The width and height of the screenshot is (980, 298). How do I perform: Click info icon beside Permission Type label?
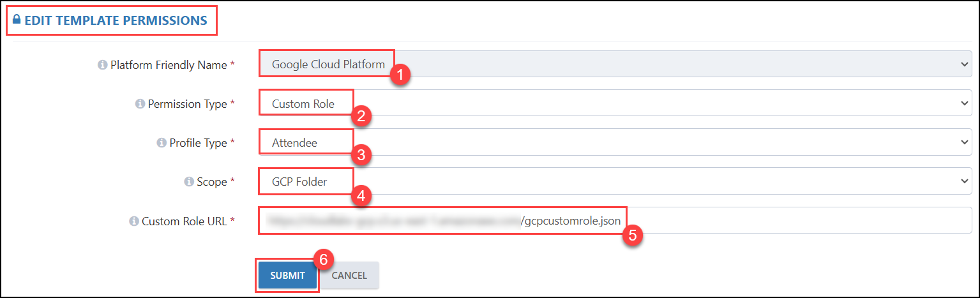tap(140, 104)
